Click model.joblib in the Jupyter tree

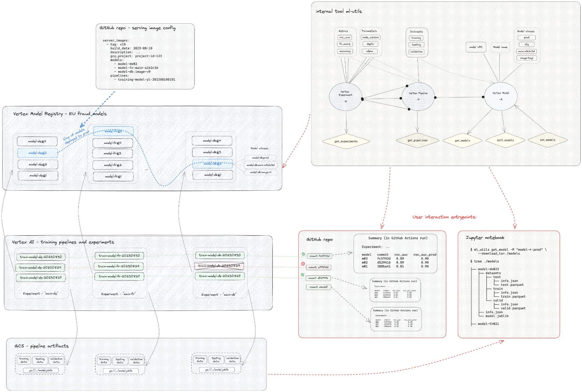point(497,316)
